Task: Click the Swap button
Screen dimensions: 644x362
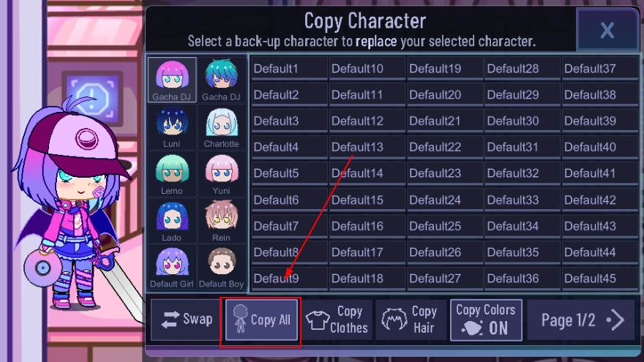Action: pyautogui.click(x=186, y=320)
